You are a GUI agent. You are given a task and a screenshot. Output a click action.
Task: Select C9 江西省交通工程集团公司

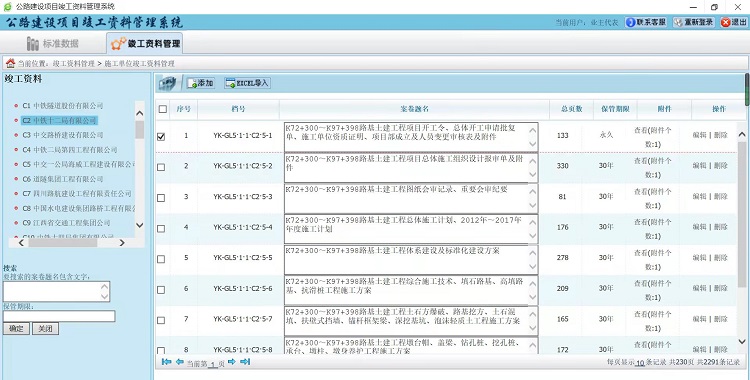66,223
